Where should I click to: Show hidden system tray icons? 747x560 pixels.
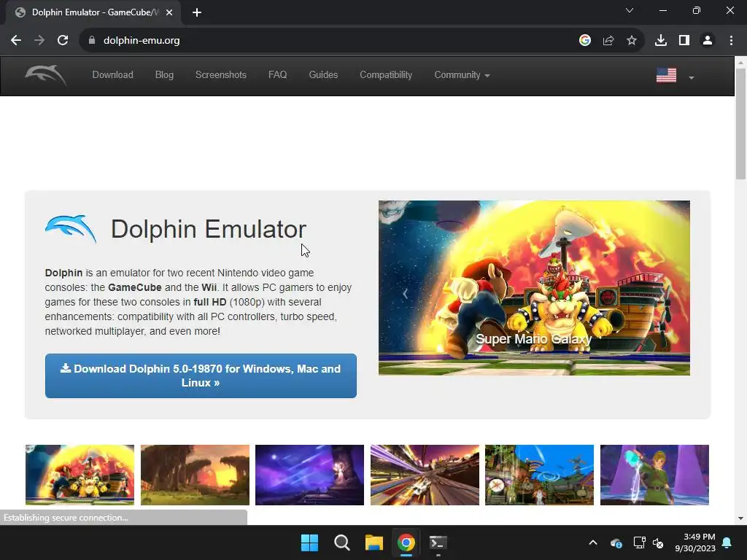593,542
